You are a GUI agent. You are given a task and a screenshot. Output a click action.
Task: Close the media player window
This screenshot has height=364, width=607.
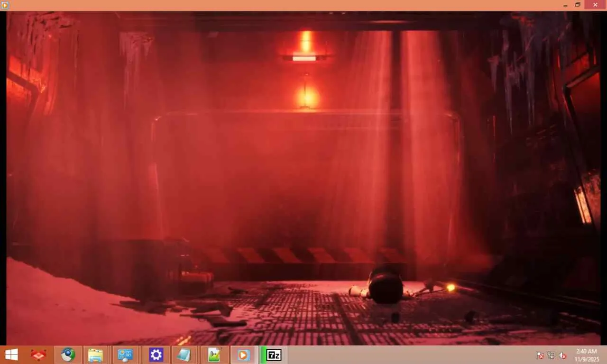[x=595, y=5]
